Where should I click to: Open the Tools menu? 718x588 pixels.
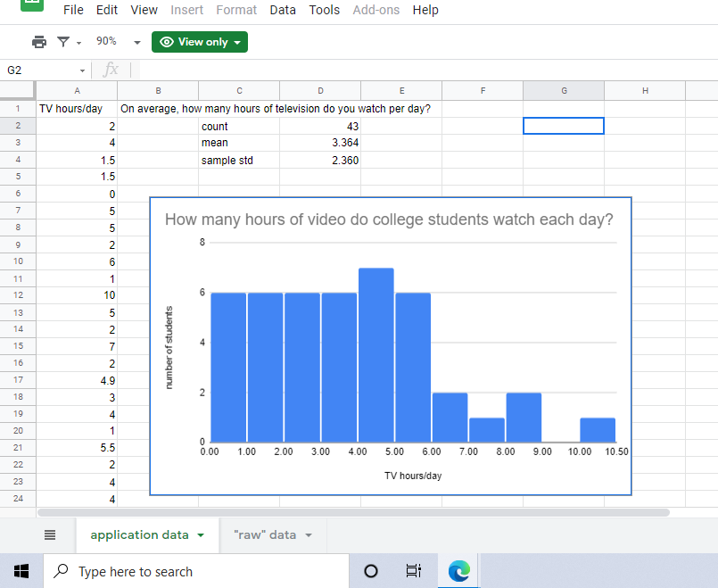[x=324, y=10]
